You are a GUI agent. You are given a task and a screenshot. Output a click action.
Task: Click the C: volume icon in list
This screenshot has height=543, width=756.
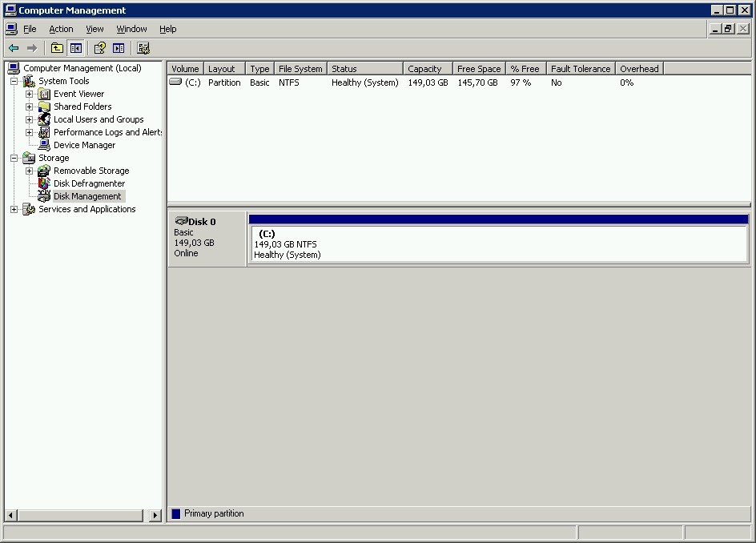pyautogui.click(x=175, y=82)
